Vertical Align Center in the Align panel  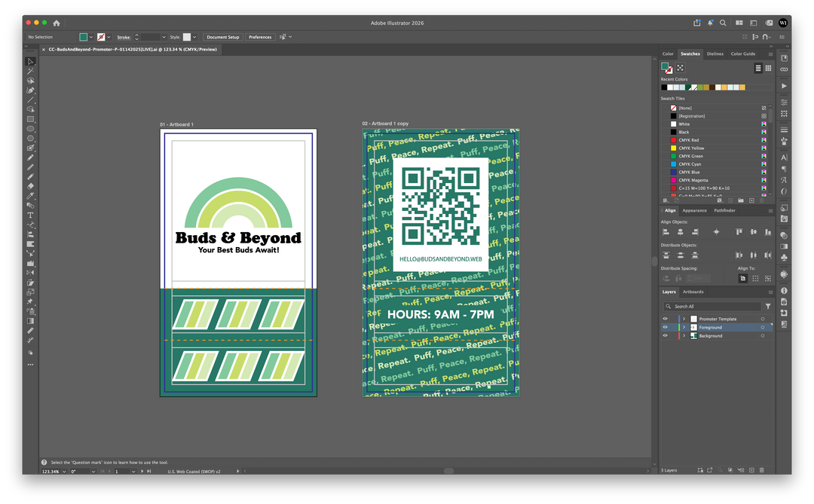coord(753,232)
